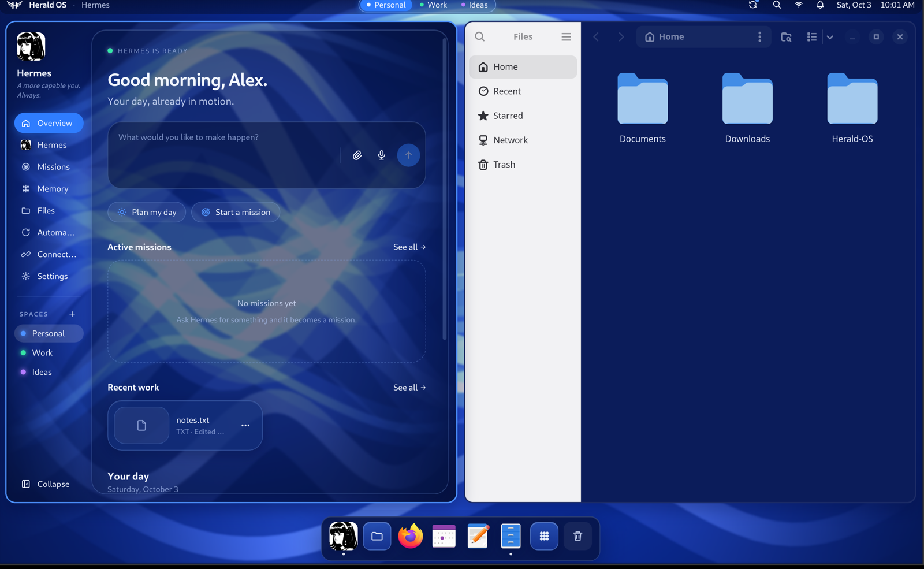Launch Hermes from the dock
The height and width of the screenshot is (569, 924).
344,536
